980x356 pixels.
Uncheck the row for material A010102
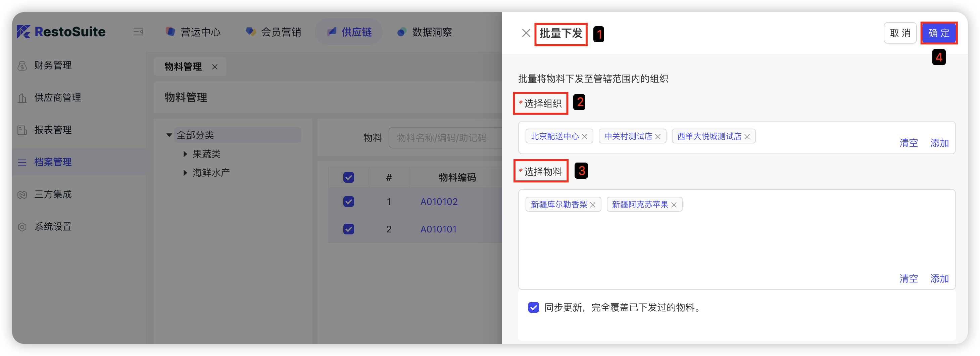pyautogui.click(x=348, y=202)
